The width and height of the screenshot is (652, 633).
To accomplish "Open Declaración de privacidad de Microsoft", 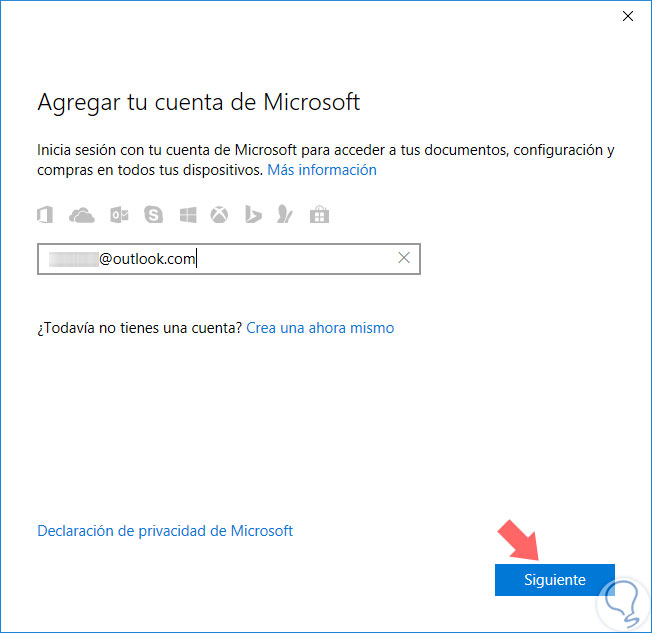I will tap(165, 531).
